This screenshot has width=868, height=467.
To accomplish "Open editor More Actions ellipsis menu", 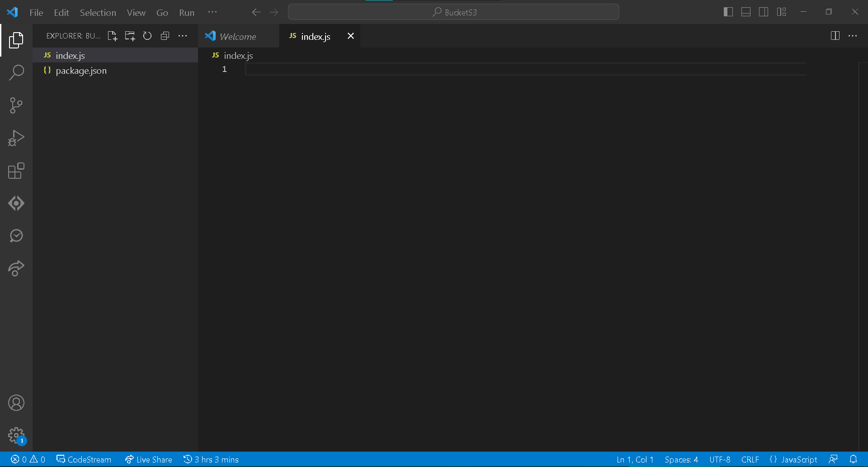I will pos(853,36).
